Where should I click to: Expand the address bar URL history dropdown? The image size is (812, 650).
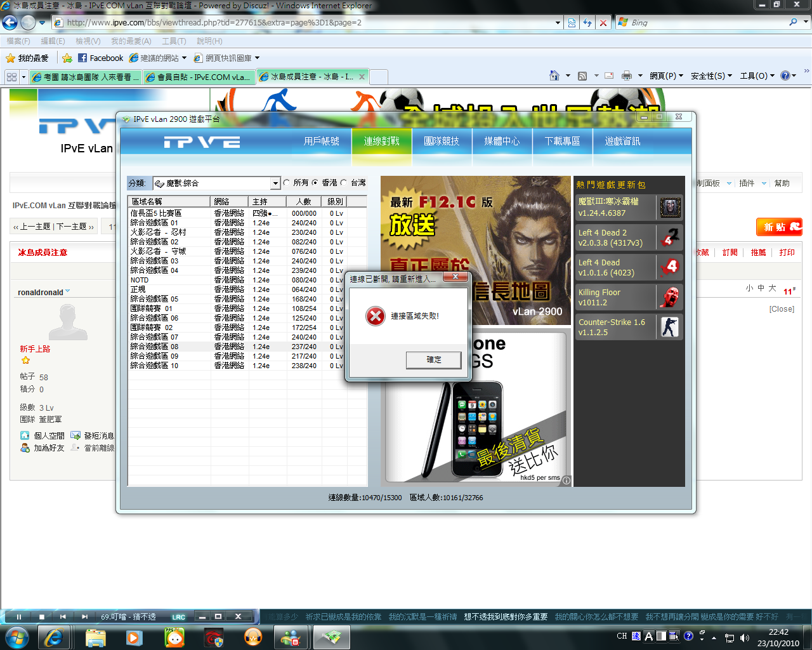click(x=558, y=23)
